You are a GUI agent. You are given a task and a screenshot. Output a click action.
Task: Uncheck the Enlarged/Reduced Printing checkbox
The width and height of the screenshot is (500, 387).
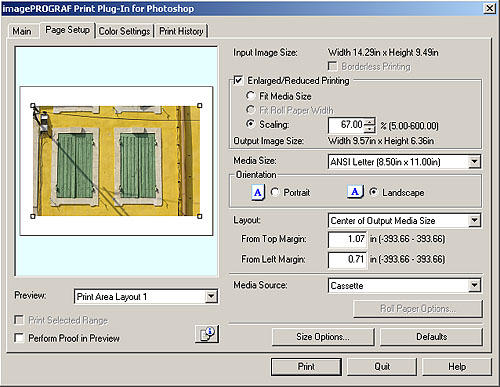tap(238, 80)
